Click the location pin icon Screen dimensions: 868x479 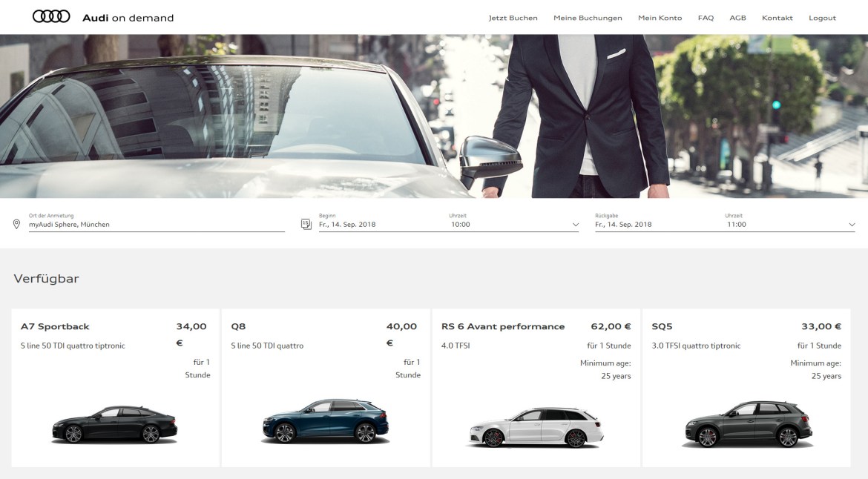coord(16,224)
